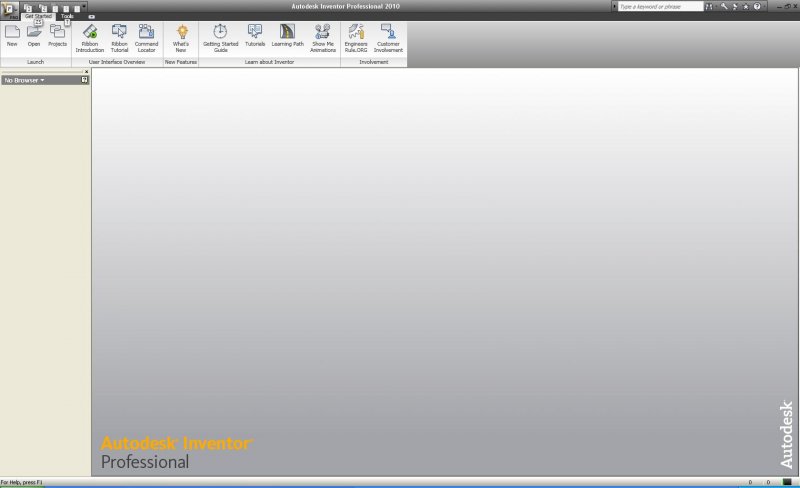Expand the search box arrow

pos(614,6)
